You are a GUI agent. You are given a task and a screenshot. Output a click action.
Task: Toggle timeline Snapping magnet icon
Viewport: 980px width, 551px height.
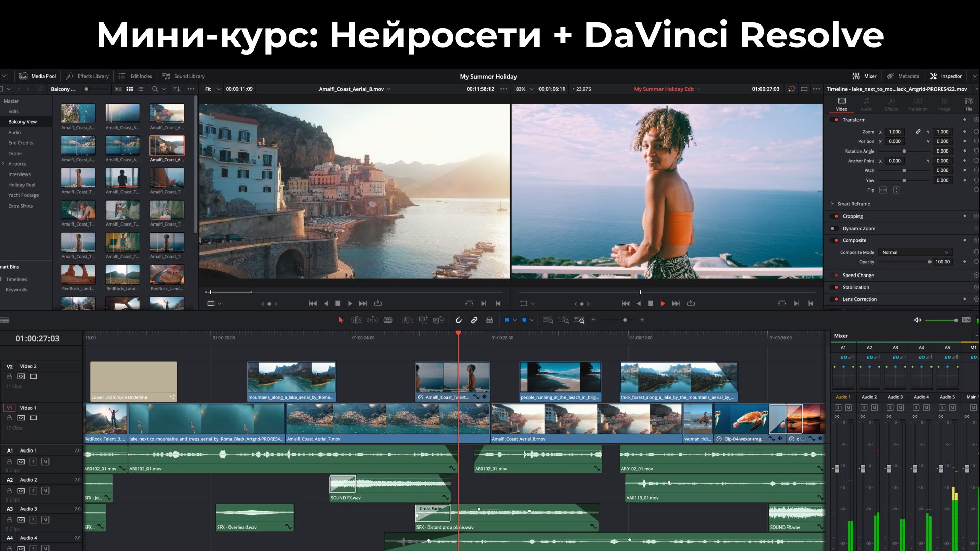459,320
